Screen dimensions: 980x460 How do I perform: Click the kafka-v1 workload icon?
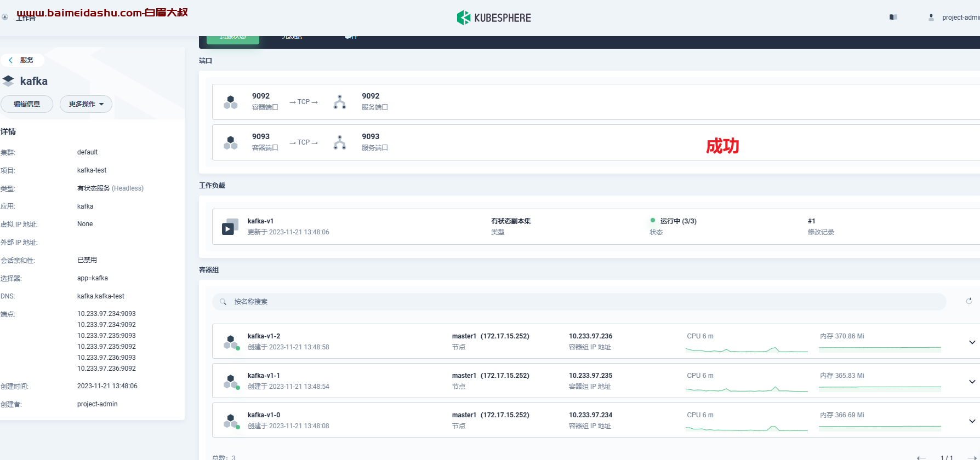point(230,227)
